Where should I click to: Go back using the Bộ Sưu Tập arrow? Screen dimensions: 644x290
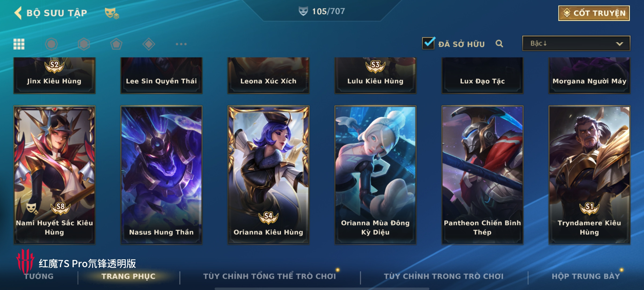(x=18, y=13)
